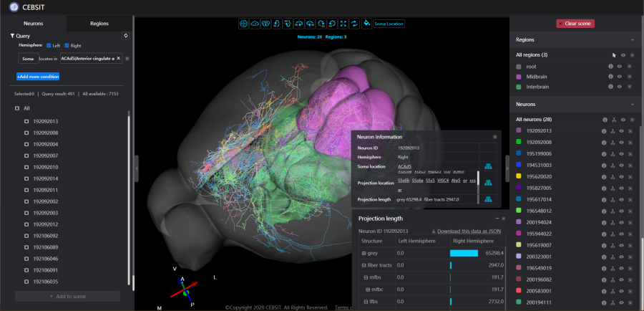Click the Clear scene button
Image resolution: width=644 pixels, height=311 pixels.
[575, 24]
